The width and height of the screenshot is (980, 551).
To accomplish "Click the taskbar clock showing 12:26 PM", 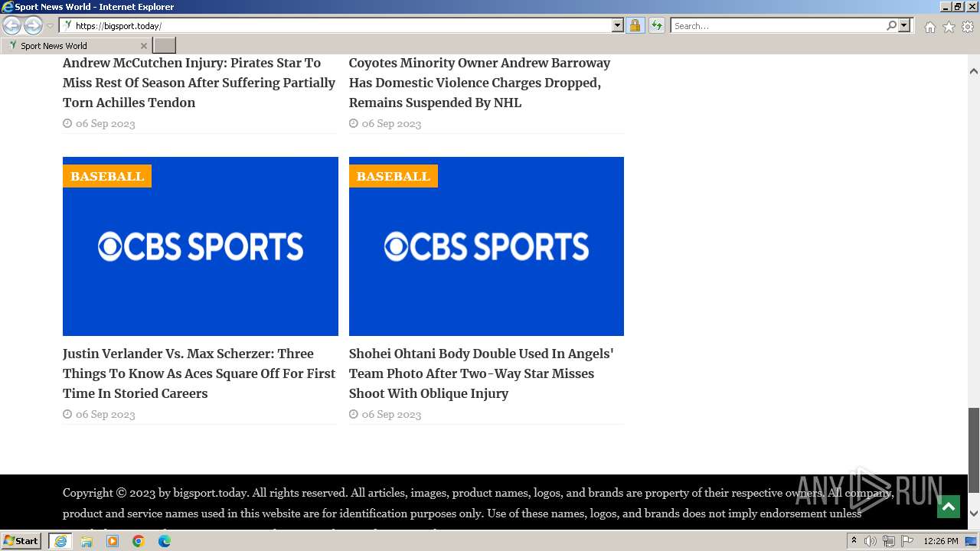I will (x=941, y=541).
